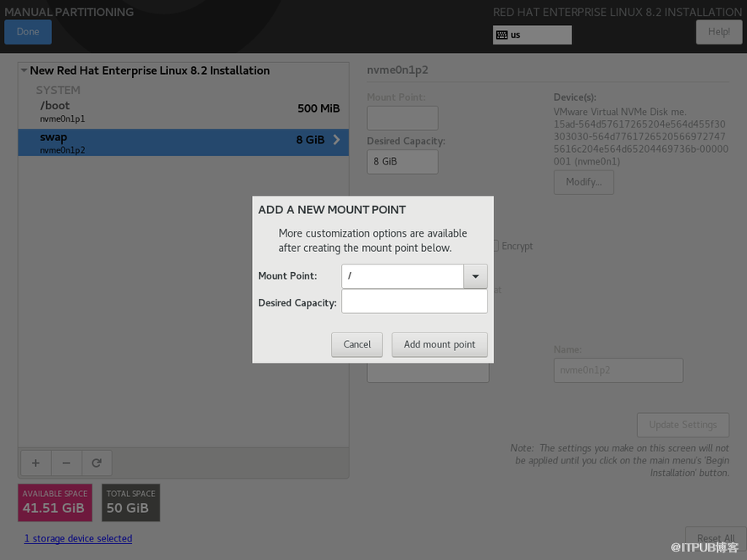Collapse New Red Hat Enterprise Linux 8.2 Installation
Image resolution: width=747 pixels, height=560 pixels.
pyautogui.click(x=24, y=71)
